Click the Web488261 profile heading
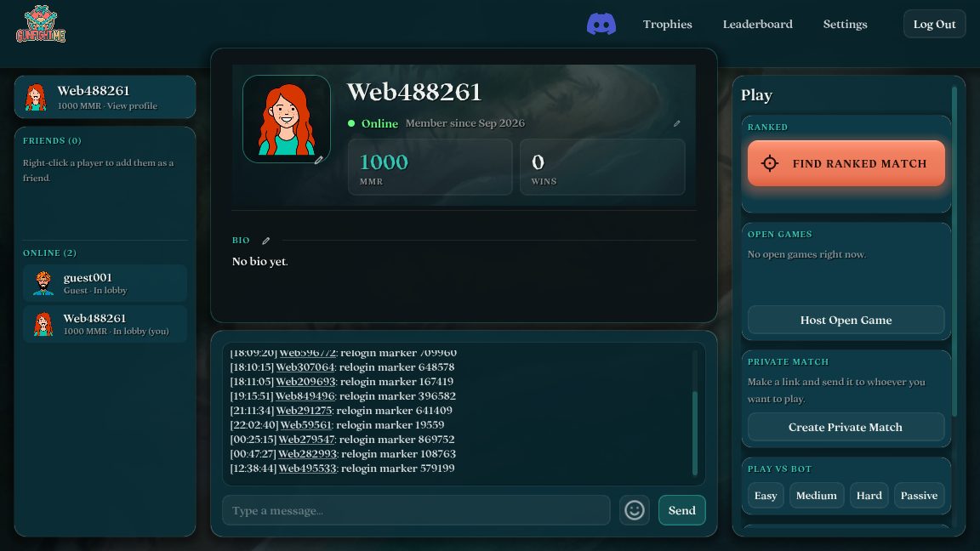This screenshot has height=551, width=980. 413,93
